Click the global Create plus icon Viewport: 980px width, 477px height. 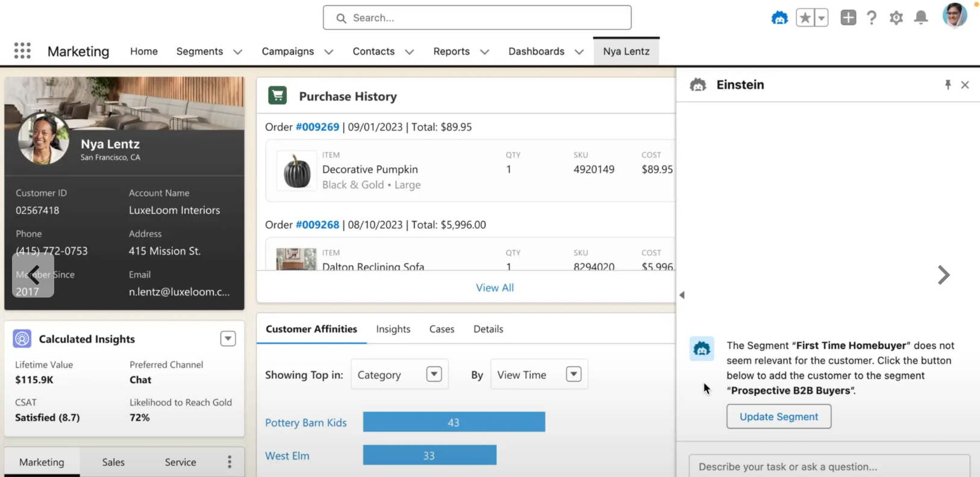point(848,18)
